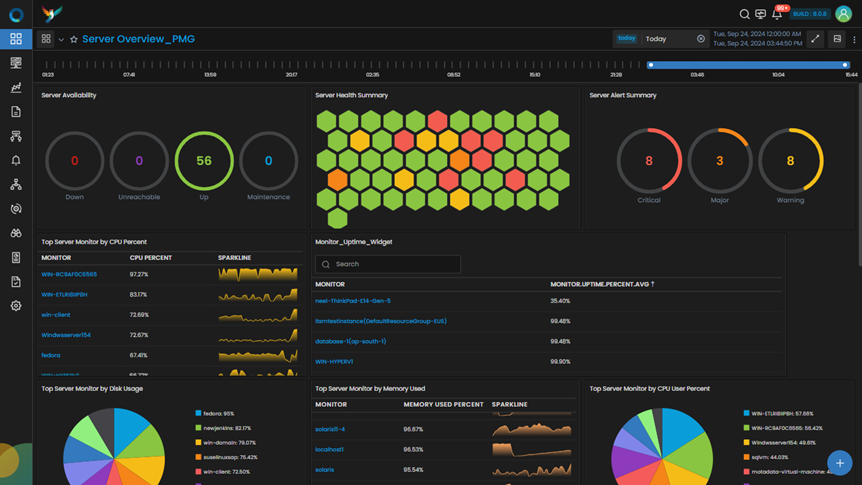Open WIN-HYPERV1 uptime monitor link
The image size is (862, 485).
tap(334, 362)
